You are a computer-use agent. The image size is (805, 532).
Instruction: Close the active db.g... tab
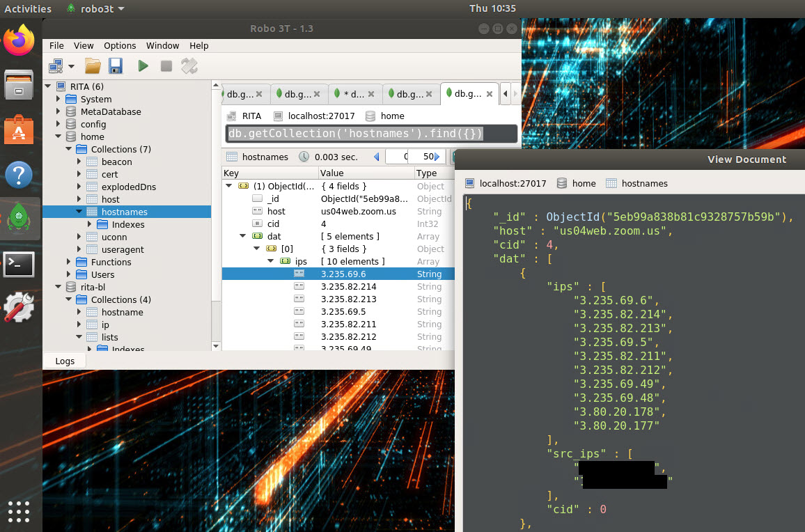[x=490, y=94]
